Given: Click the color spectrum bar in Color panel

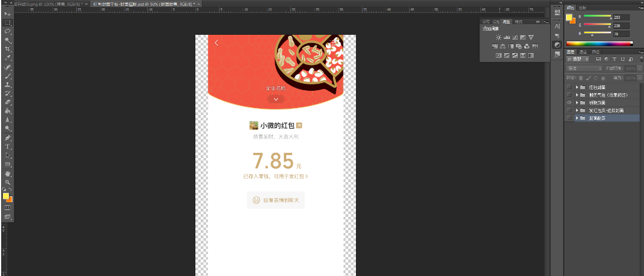Looking at the screenshot, I should (x=602, y=44).
